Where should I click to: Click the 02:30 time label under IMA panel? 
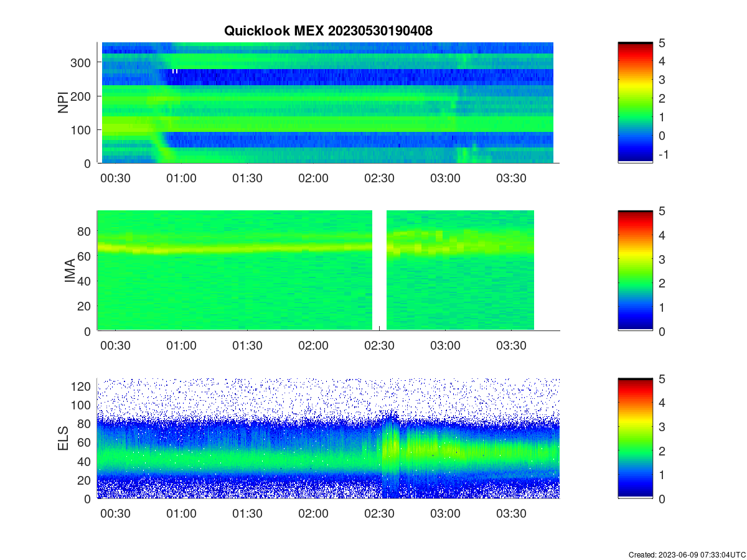click(379, 346)
